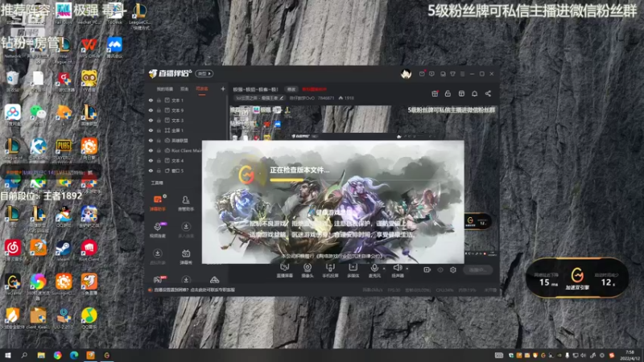Click the 修改 button beside room title
Screen dimensions: 644x362
coord(291,89)
